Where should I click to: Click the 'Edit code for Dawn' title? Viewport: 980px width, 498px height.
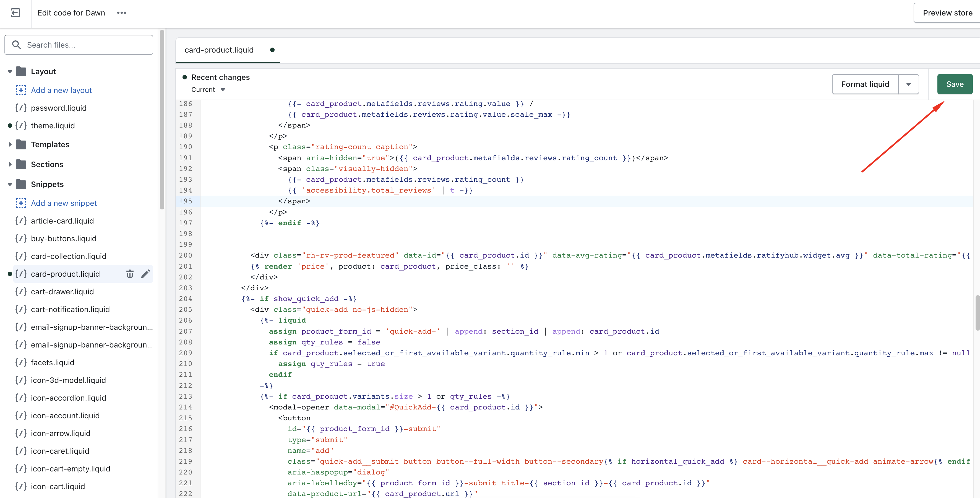pyautogui.click(x=71, y=13)
